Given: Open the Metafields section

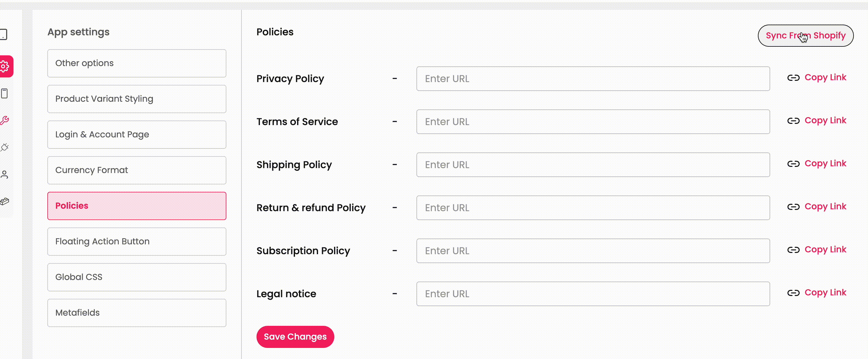Looking at the screenshot, I should pos(137,313).
